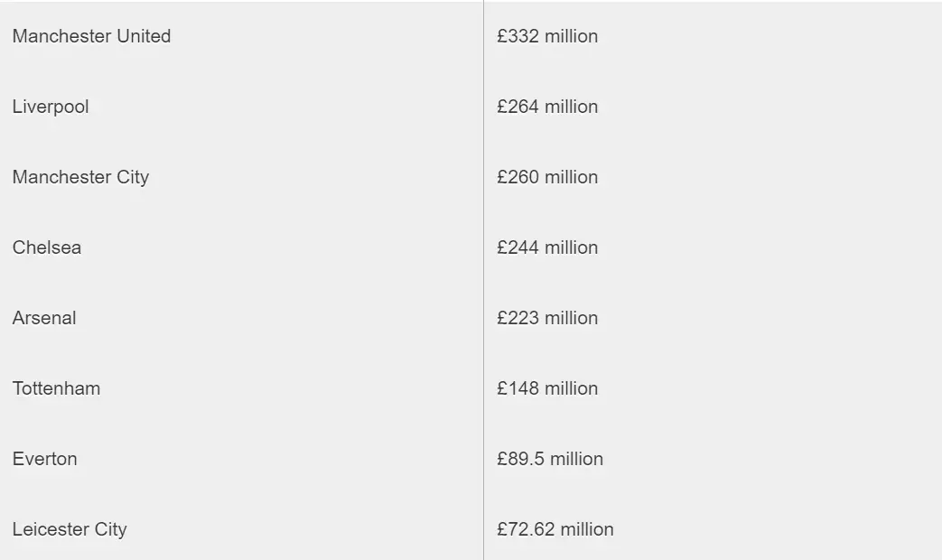The image size is (942, 560).
Task: Click the Leicester City club name
Action: tap(70, 529)
